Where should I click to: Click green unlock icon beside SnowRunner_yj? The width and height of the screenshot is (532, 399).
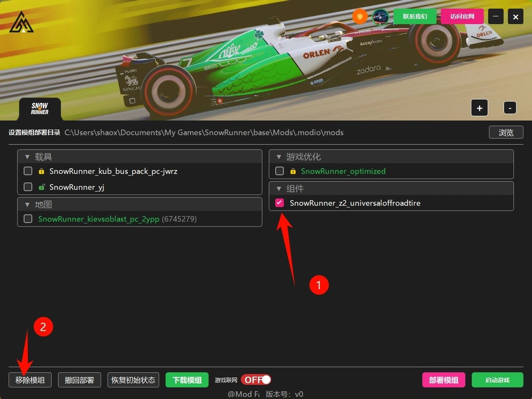41,187
